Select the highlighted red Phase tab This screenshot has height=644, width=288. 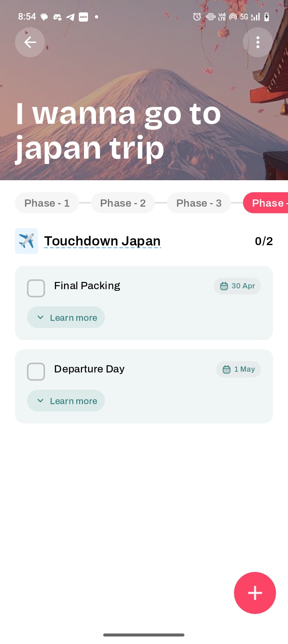pyautogui.click(x=266, y=203)
